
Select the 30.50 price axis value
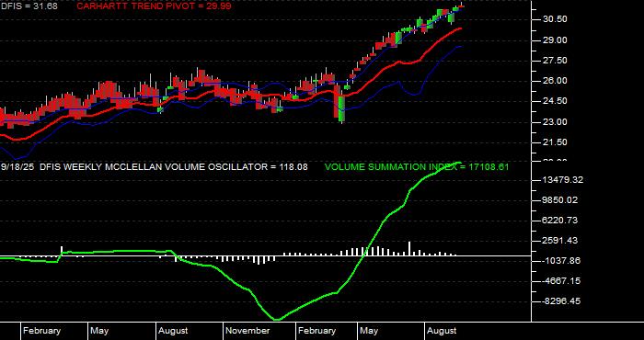click(555, 19)
